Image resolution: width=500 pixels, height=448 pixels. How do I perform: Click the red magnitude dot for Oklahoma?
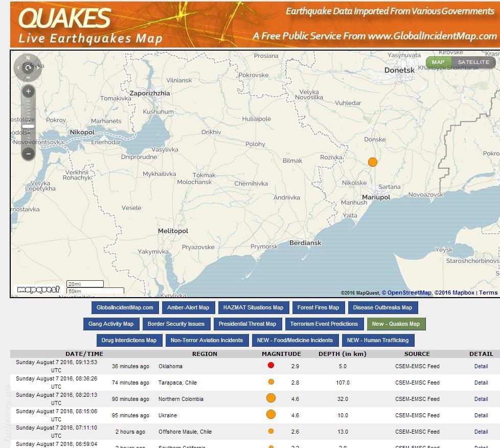tap(271, 365)
